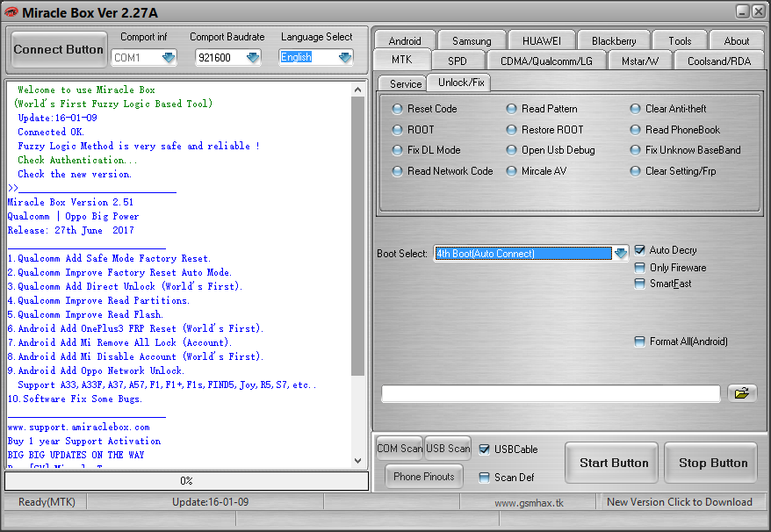This screenshot has height=532, width=771.
Task: Select the Unlock/Fix sub-tab
Action: tap(461, 83)
